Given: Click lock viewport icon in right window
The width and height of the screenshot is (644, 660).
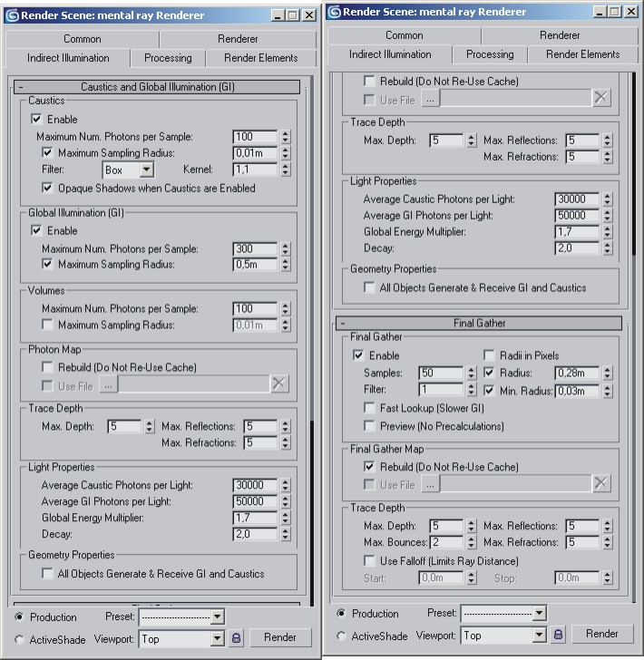Looking at the screenshot, I should pos(558,635).
